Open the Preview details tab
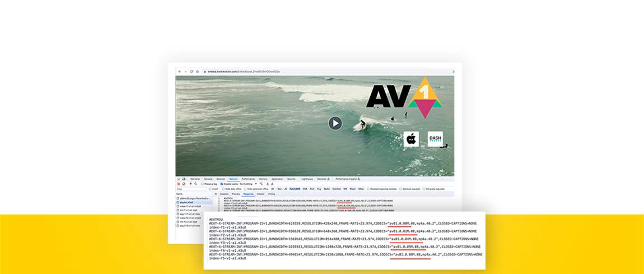Screen dimensions: 644x274 click(x=236, y=194)
